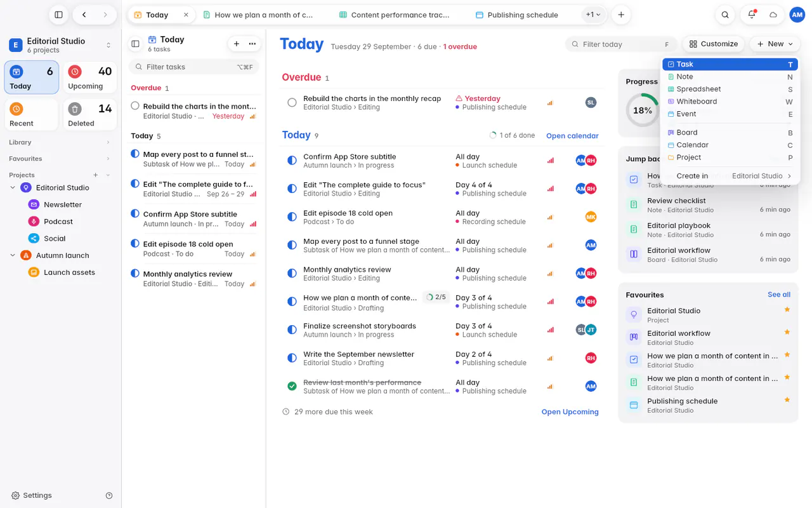Choose Spreadsheet in the New menu
The height and width of the screenshot is (508, 812).
point(730,89)
